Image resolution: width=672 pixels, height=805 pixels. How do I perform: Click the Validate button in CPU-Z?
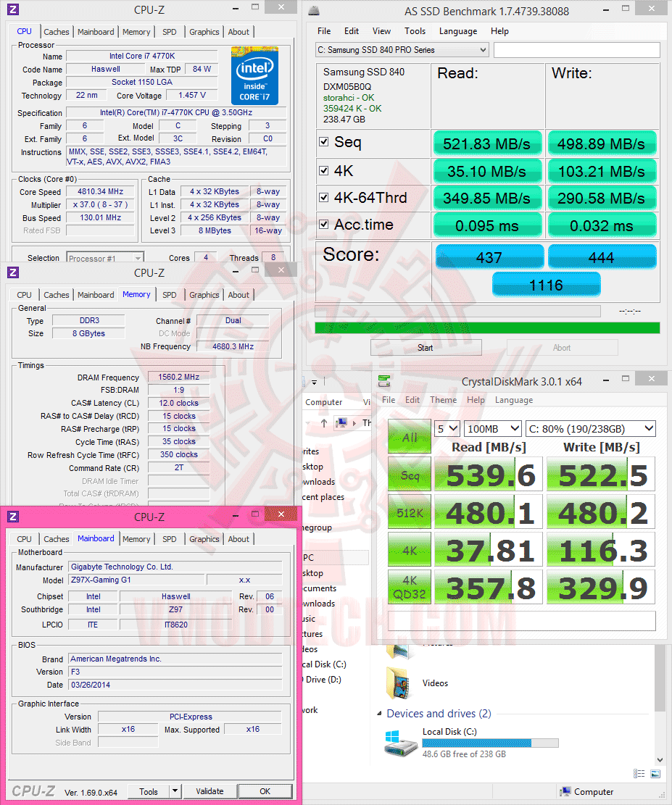click(210, 791)
